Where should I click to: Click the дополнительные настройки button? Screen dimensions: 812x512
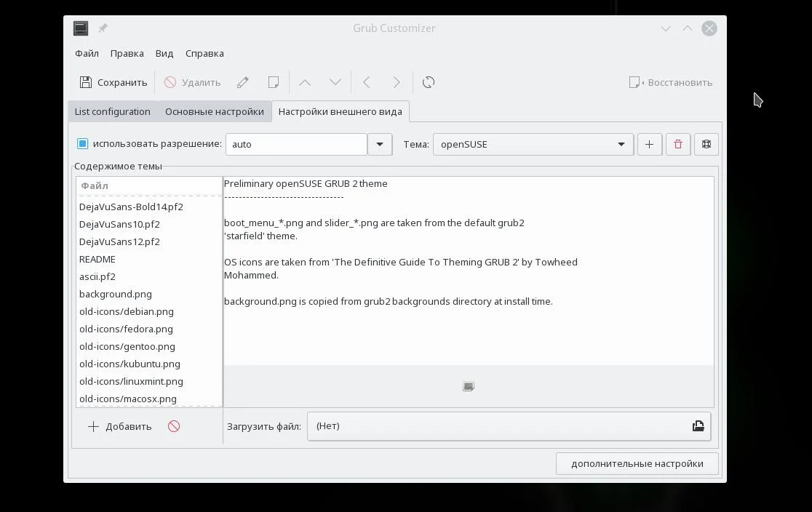pyautogui.click(x=637, y=464)
